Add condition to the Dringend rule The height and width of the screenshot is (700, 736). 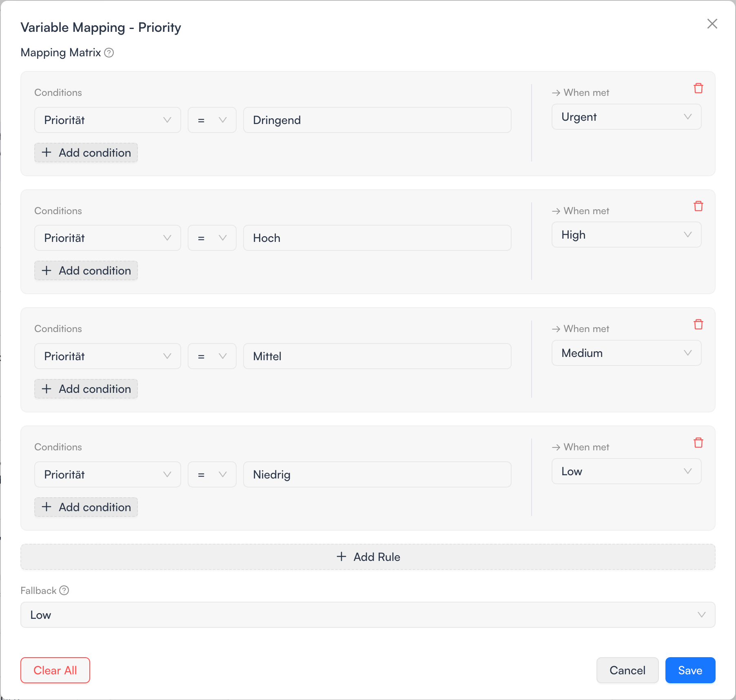pyautogui.click(x=86, y=153)
